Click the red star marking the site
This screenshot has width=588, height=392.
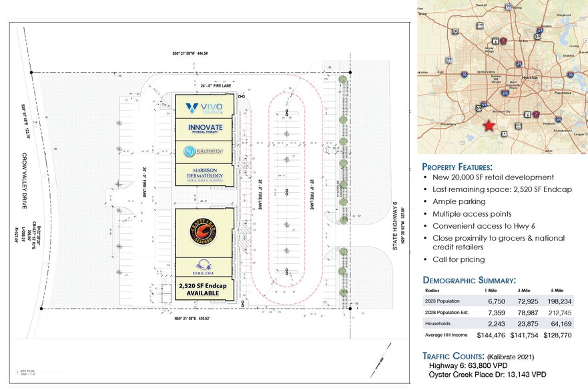pyautogui.click(x=489, y=125)
